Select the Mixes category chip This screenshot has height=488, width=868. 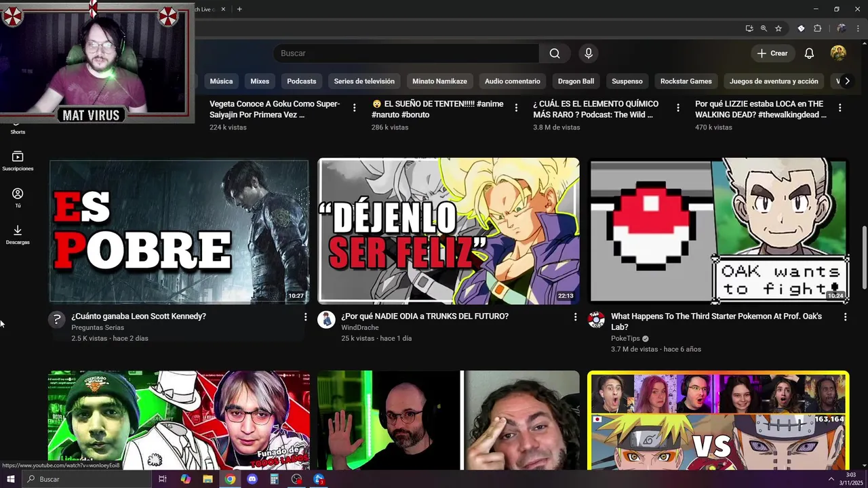(x=260, y=81)
